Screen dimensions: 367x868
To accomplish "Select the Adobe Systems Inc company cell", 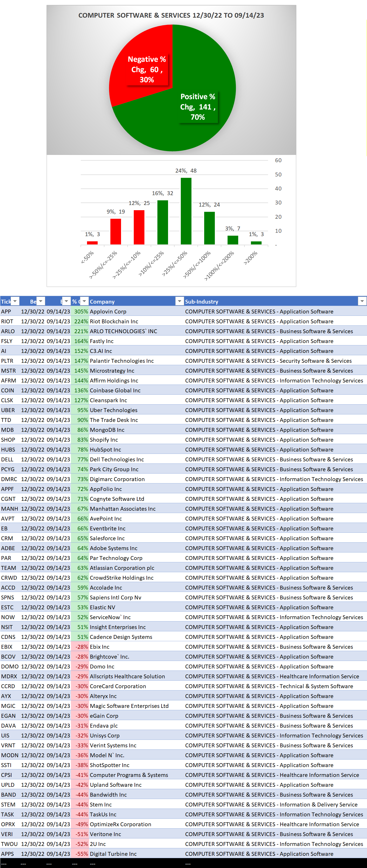I will 136,548.
